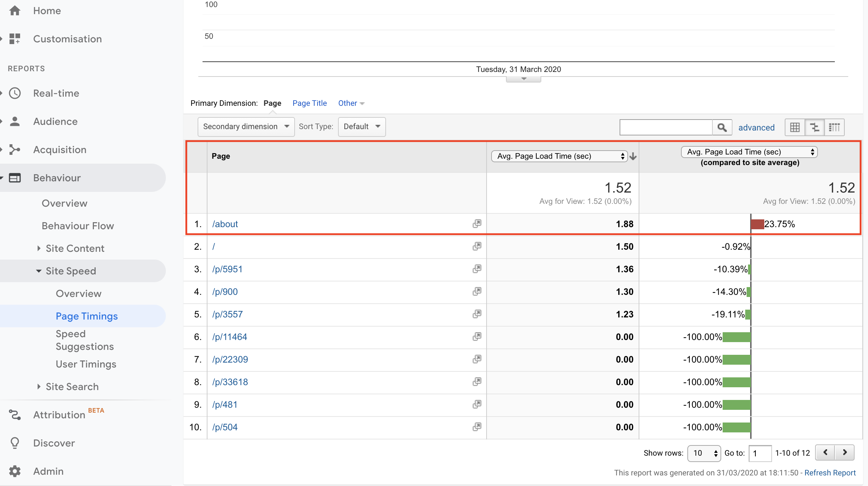Click next page arrow button
Viewport: 868px width, 486px height.
pyautogui.click(x=845, y=452)
